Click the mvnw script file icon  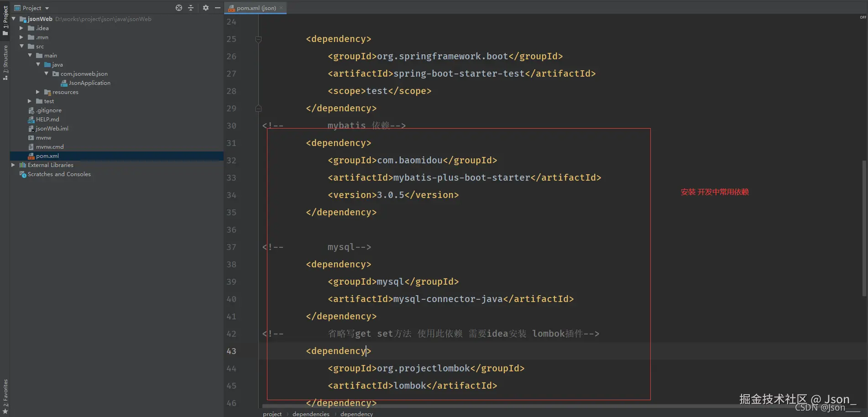[31, 138]
